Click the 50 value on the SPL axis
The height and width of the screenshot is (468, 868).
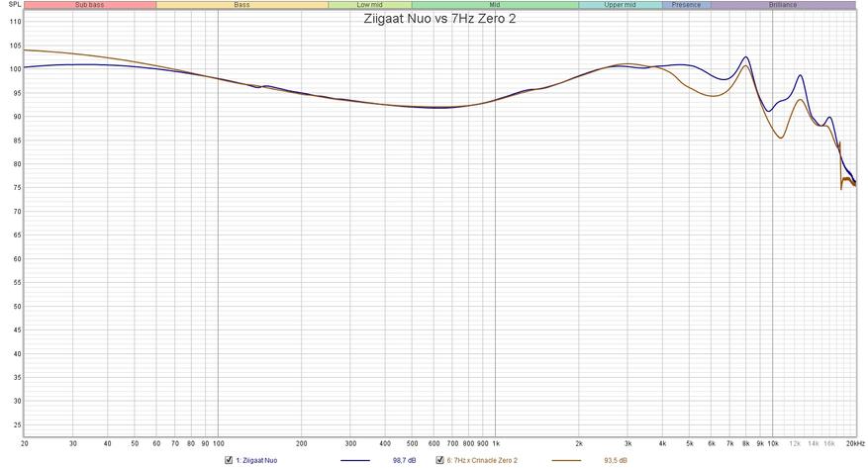point(18,307)
